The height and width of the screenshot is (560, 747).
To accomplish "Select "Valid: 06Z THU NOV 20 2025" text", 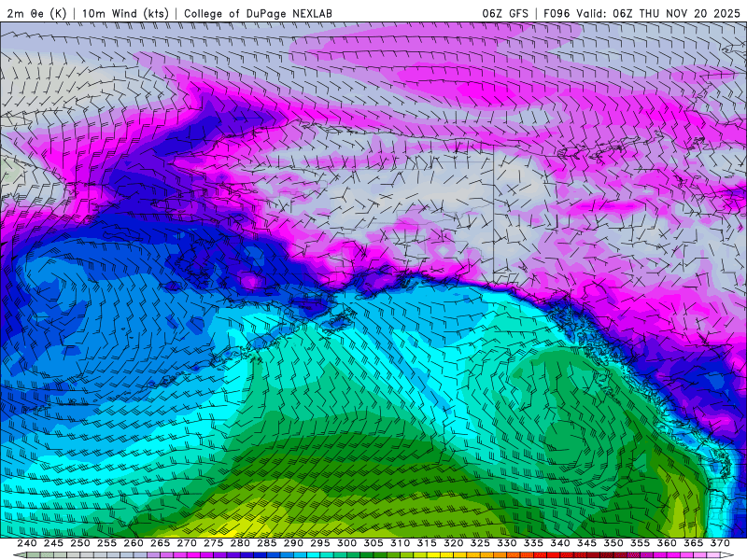I will [658, 13].
